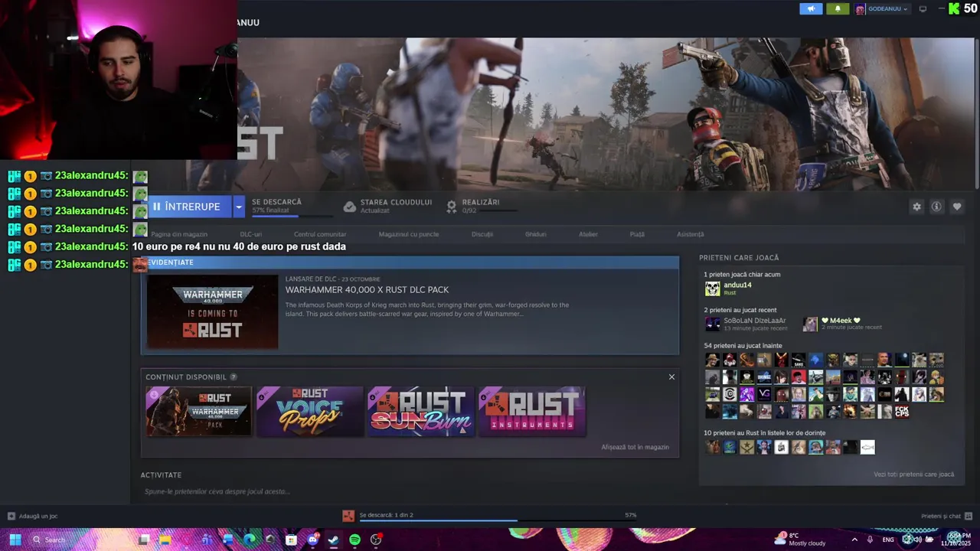Open Microsoft Store taskbar icon
980x551 pixels.
tap(291, 540)
